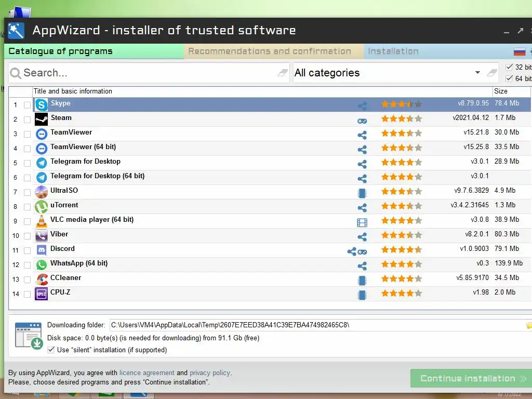
Task: Open the Catalogue of programs tab
Action: (94, 51)
